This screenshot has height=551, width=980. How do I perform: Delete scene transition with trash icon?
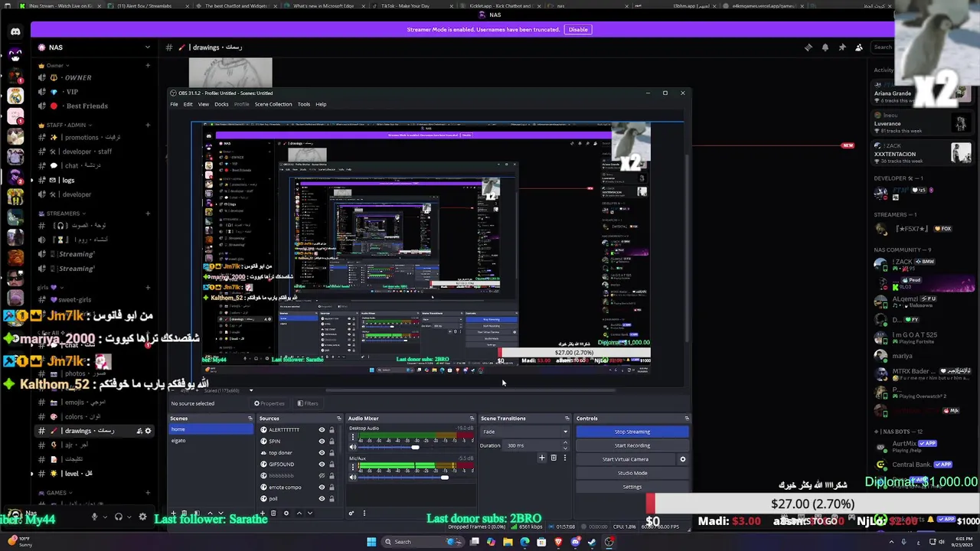point(554,458)
